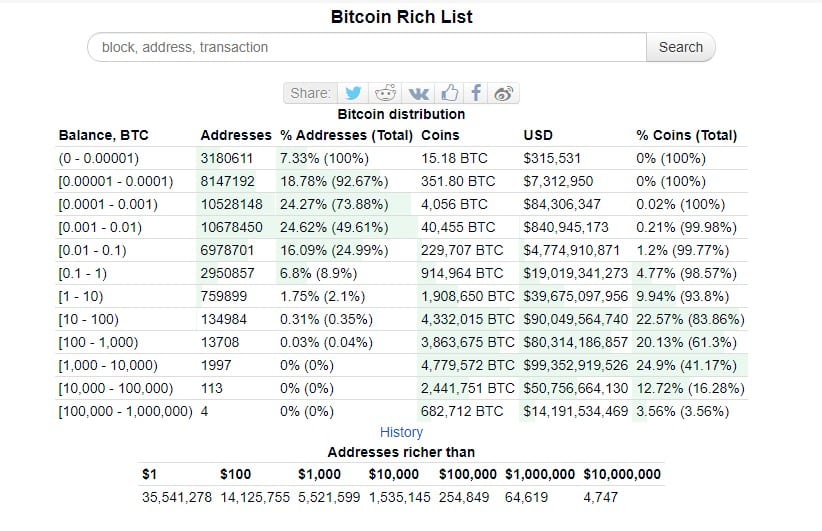The width and height of the screenshot is (822, 531).
Task: Click the Coins column header
Action: tap(441, 135)
